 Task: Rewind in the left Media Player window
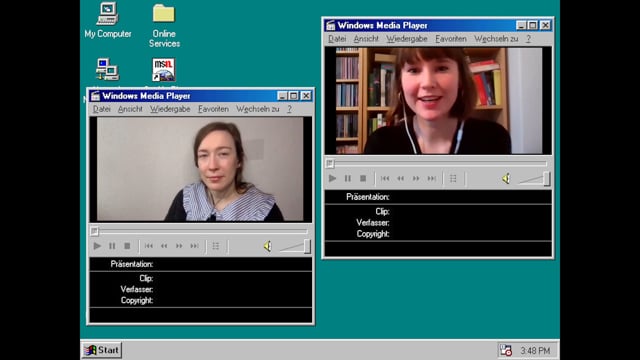164,246
